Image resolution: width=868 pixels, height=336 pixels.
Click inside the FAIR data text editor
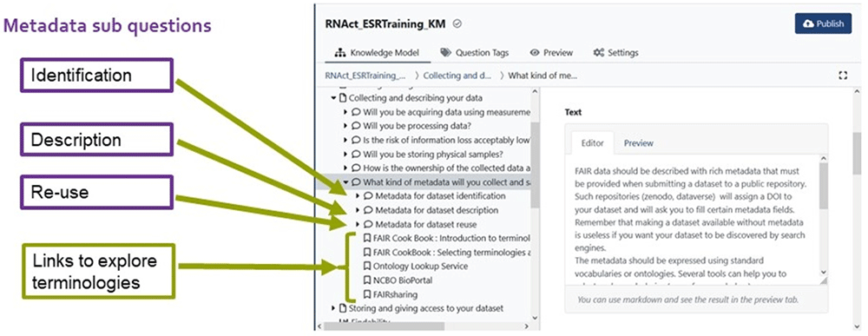click(x=692, y=221)
